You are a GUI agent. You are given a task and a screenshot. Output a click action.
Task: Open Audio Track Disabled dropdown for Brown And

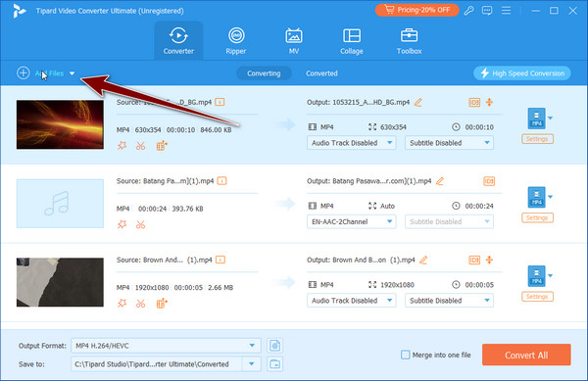coord(352,301)
